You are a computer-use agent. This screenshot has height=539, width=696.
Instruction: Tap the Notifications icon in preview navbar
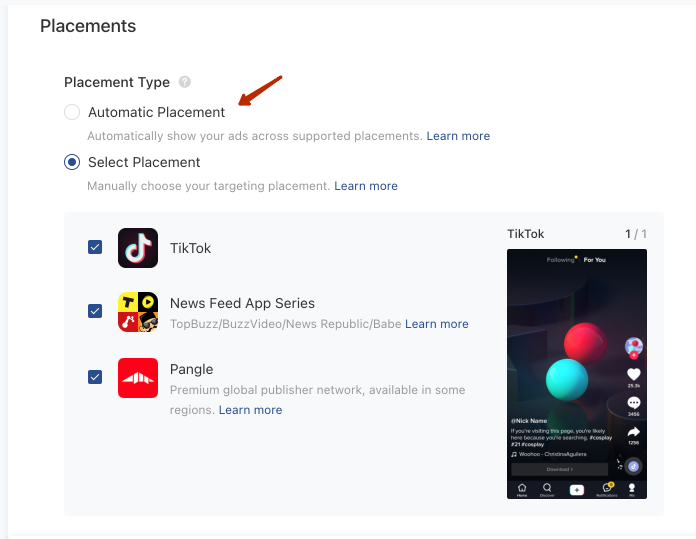pos(605,489)
